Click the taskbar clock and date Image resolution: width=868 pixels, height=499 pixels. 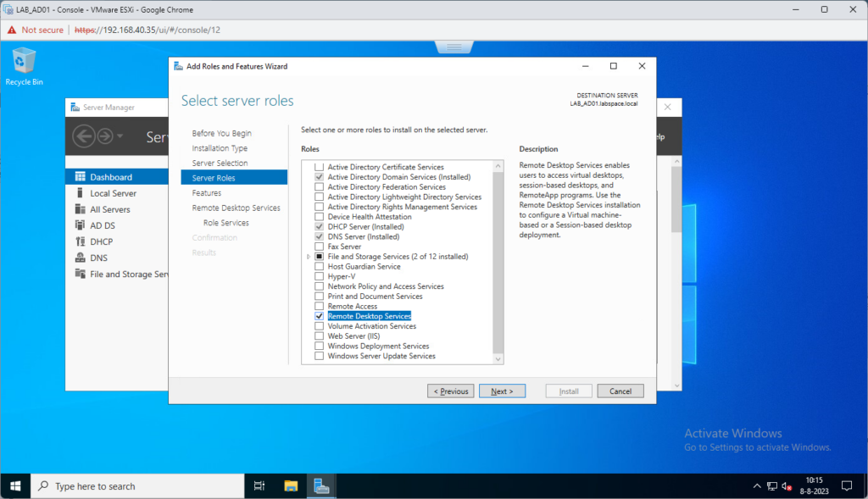pos(814,485)
